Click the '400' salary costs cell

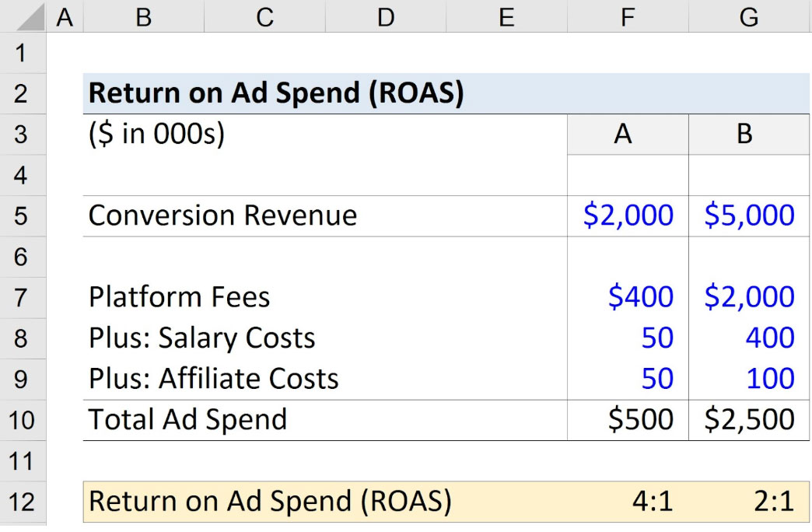pyautogui.click(x=749, y=339)
